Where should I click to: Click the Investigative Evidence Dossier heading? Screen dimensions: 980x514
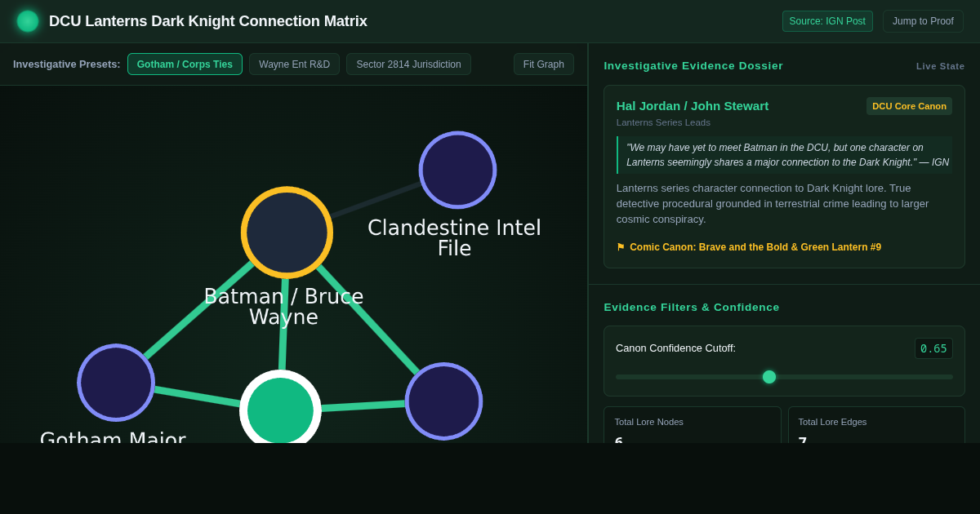[x=693, y=66]
